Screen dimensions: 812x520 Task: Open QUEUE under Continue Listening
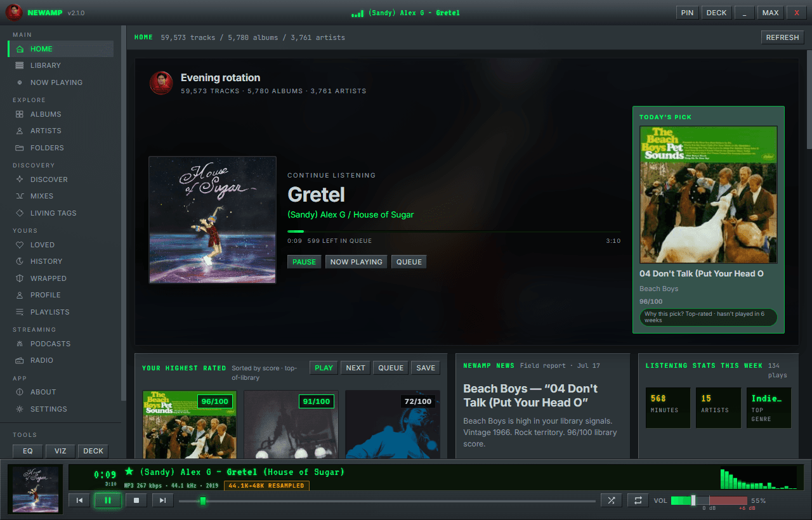409,262
